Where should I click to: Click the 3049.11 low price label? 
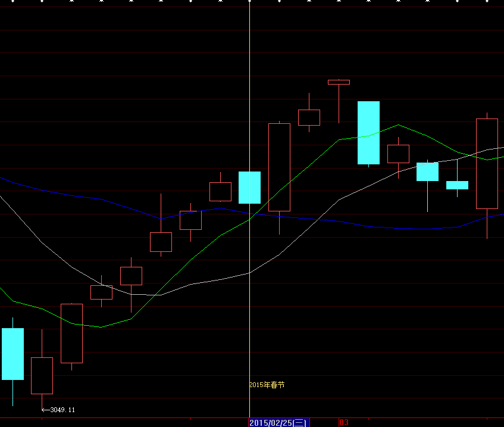tap(62, 410)
